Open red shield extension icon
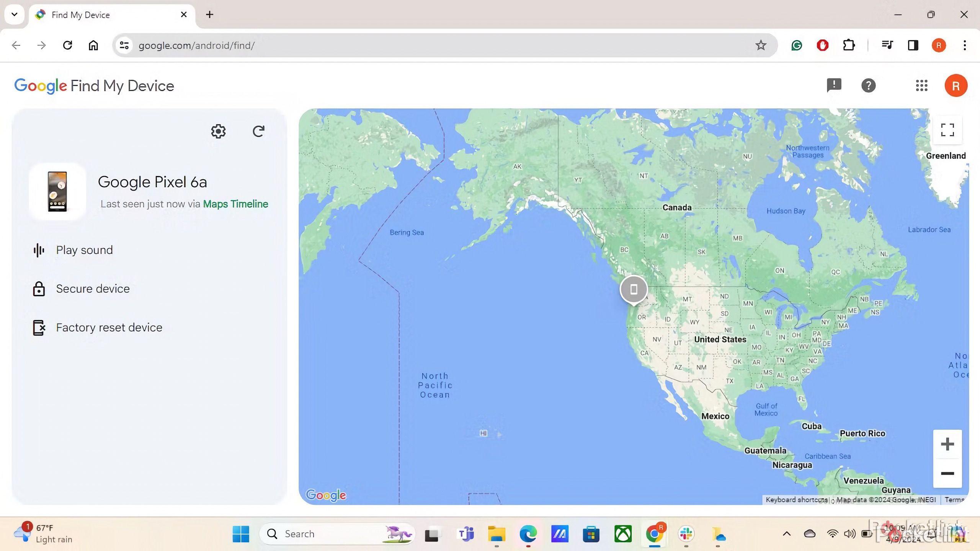 (x=823, y=46)
